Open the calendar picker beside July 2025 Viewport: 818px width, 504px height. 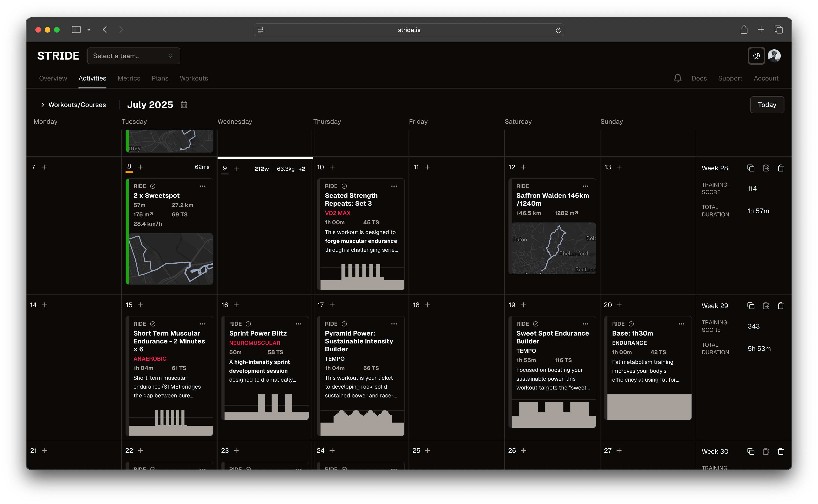(184, 105)
